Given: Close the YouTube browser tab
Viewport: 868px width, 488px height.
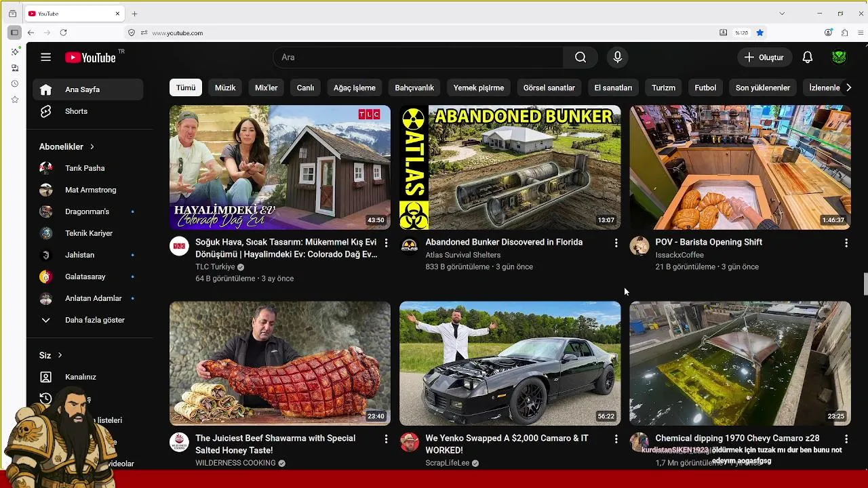Looking at the screenshot, I should click(x=117, y=14).
